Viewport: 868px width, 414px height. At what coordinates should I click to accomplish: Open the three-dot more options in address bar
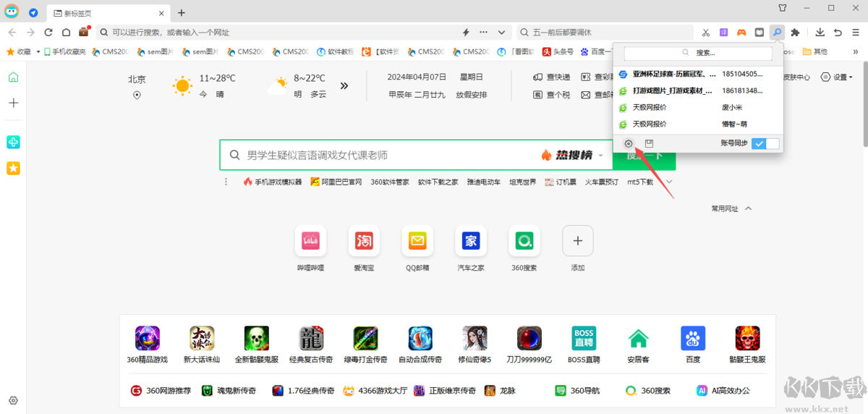tap(484, 32)
